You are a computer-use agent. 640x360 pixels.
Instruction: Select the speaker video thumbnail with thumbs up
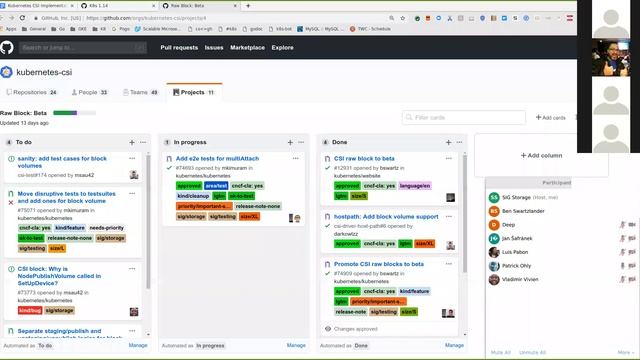[x=611, y=58]
